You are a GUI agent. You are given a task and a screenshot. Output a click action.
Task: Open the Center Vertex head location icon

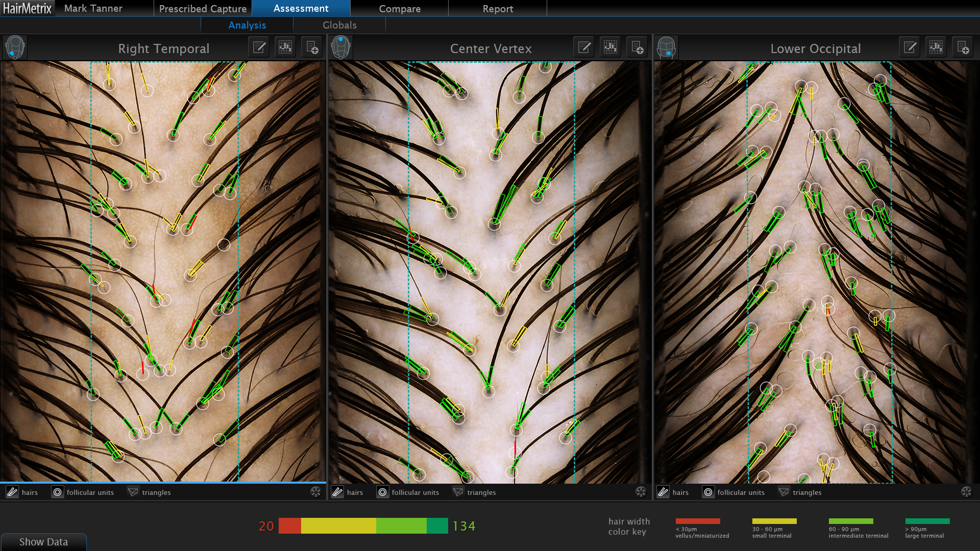pos(340,48)
